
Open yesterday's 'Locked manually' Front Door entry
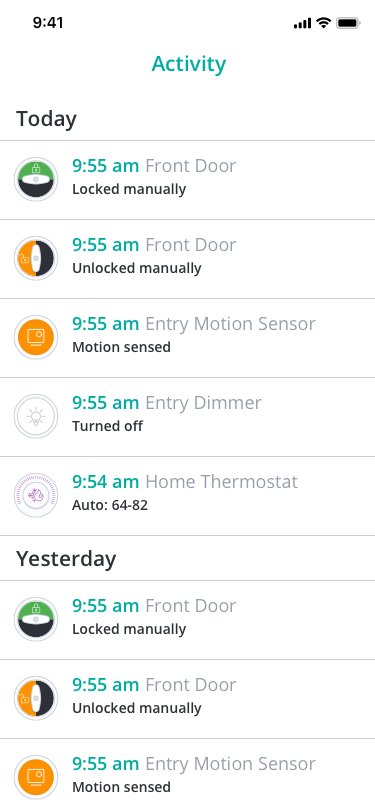pyautogui.click(x=188, y=620)
